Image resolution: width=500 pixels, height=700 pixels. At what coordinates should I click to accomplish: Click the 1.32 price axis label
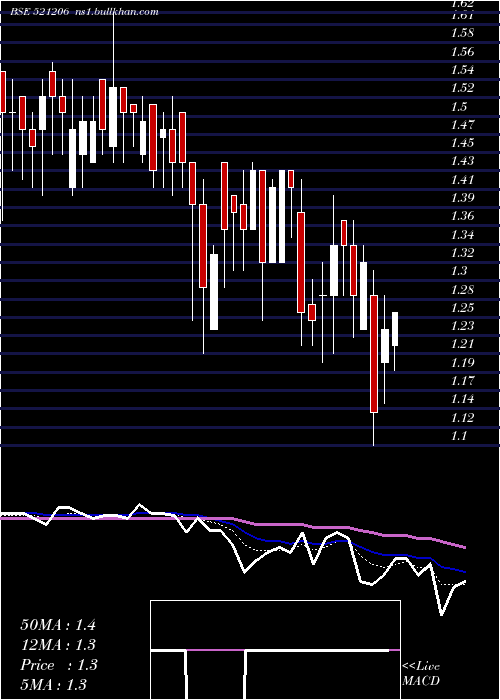[462, 253]
